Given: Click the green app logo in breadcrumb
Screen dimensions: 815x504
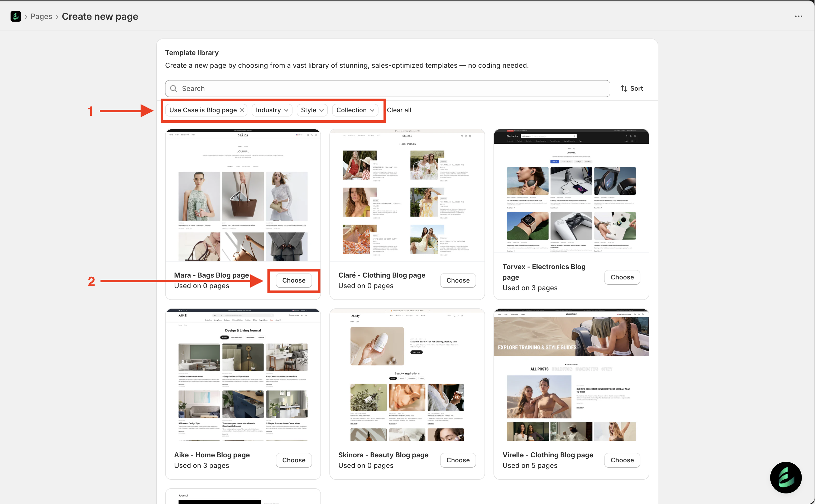Looking at the screenshot, I should coord(16,16).
